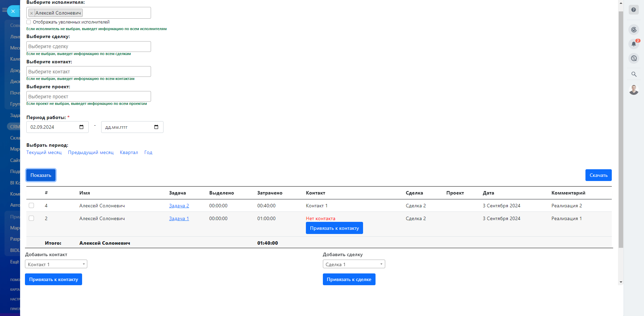The height and width of the screenshot is (316, 644).
Task: Select the Квартал period
Action: [x=129, y=152]
